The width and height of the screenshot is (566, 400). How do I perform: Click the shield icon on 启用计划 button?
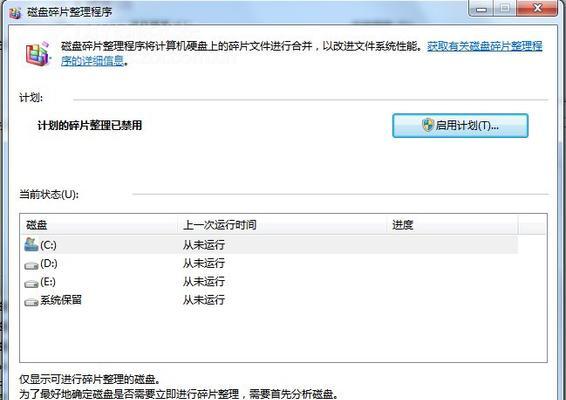pyautogui.click(x=428, y=125)
